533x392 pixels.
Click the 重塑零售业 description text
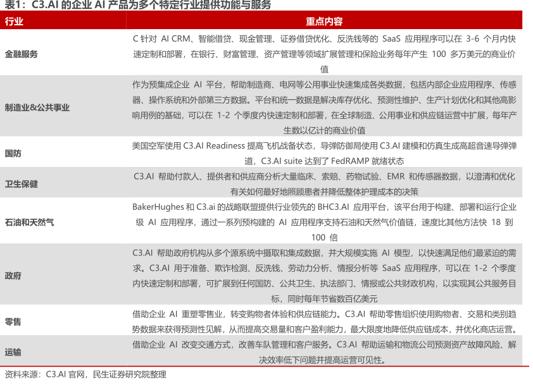(x=324, y=321)
